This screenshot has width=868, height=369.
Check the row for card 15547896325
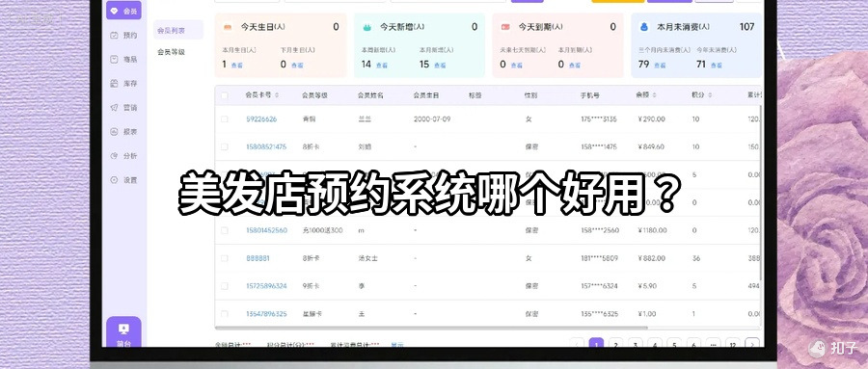tap(224, 314)
